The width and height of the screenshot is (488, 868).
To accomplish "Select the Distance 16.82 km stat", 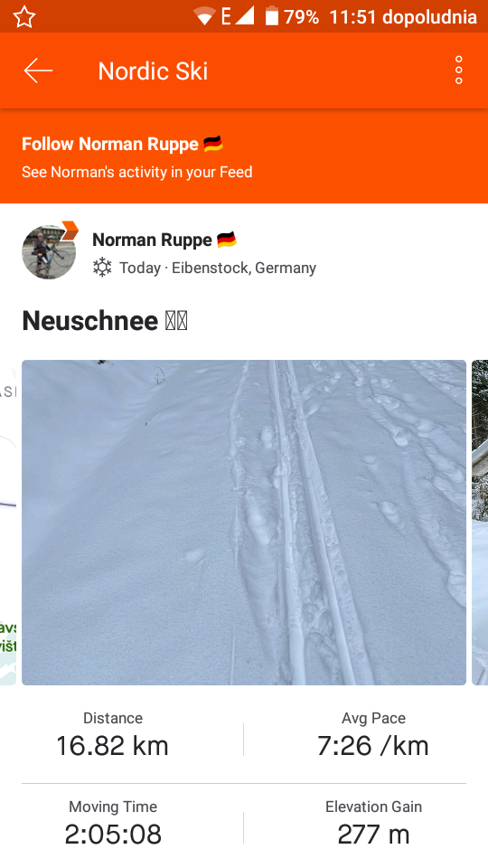I will click(113, 735).
